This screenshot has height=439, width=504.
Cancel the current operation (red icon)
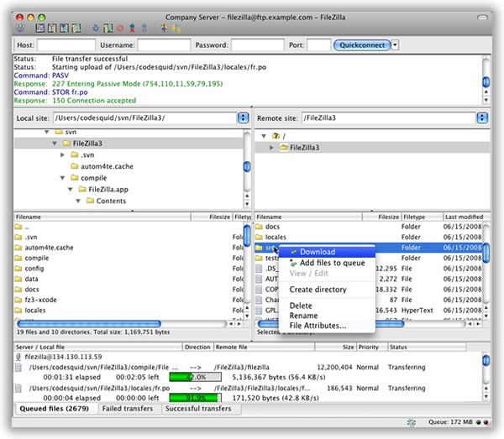(120, 29)
